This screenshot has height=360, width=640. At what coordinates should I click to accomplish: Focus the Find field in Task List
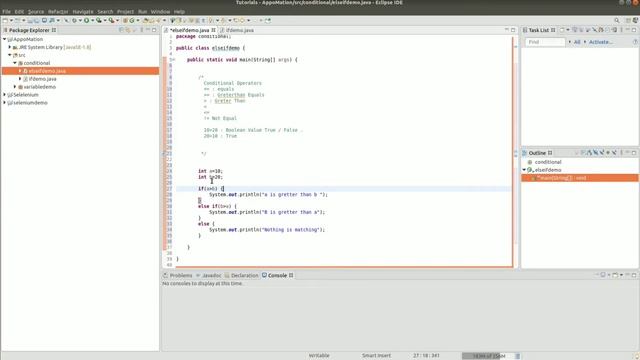tap(544, 42)
